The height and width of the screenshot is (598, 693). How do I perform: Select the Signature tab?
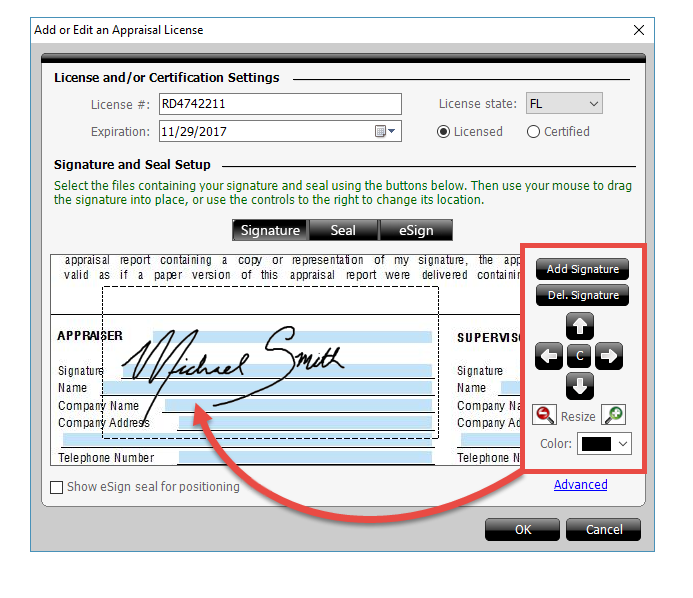coord(270,230)
